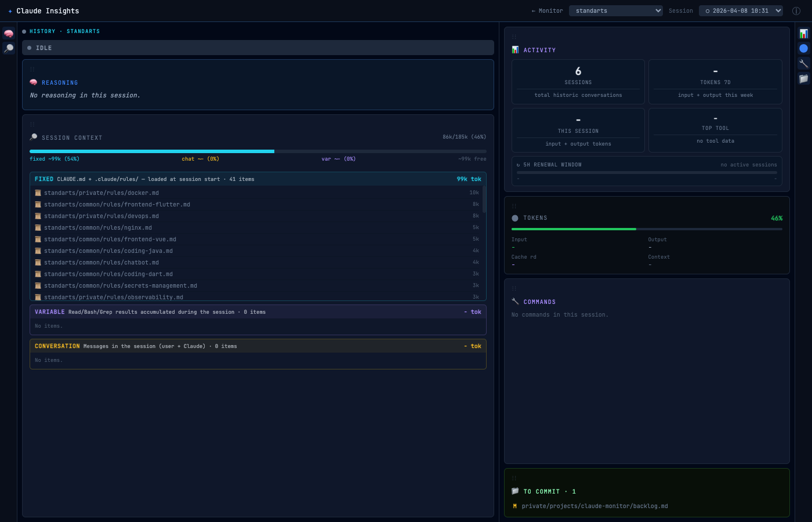Open the Session date dropdown

pyautogui.click(x=741, y=11)
